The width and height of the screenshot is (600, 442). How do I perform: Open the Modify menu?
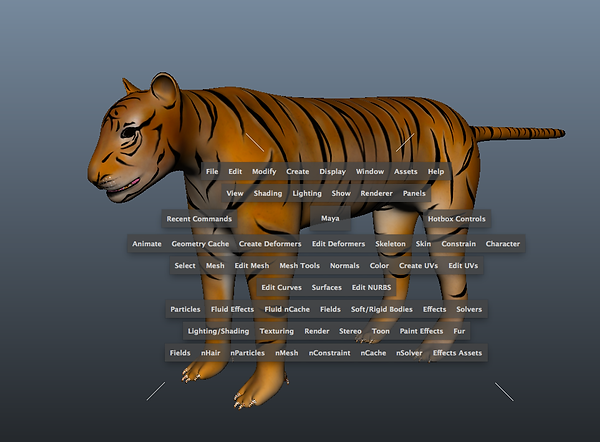coord(264,171)
